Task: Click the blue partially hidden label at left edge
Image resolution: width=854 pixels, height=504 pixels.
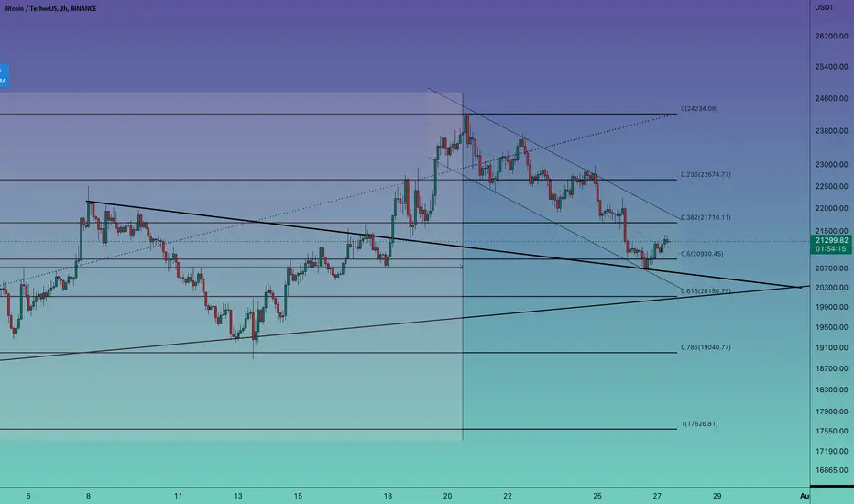Action: (x=5, y=76)
